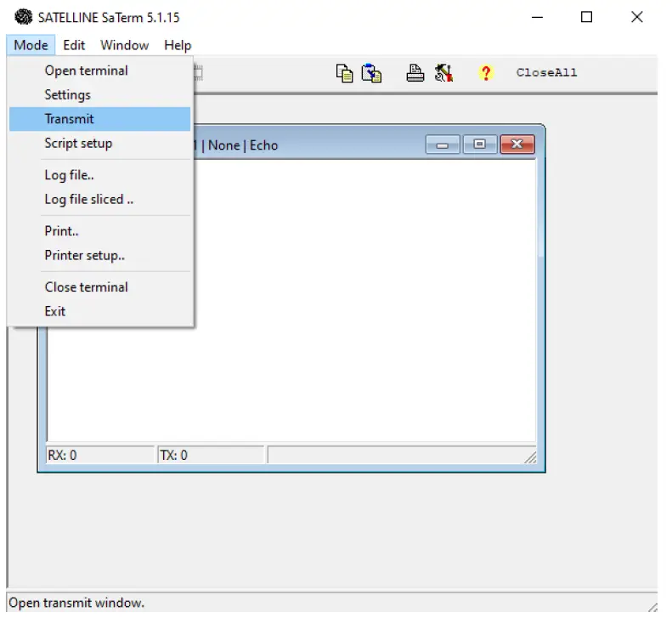The width and height of the screenshot is (672, 618).
Task: Open the Window menu
Action: (125, 45)
